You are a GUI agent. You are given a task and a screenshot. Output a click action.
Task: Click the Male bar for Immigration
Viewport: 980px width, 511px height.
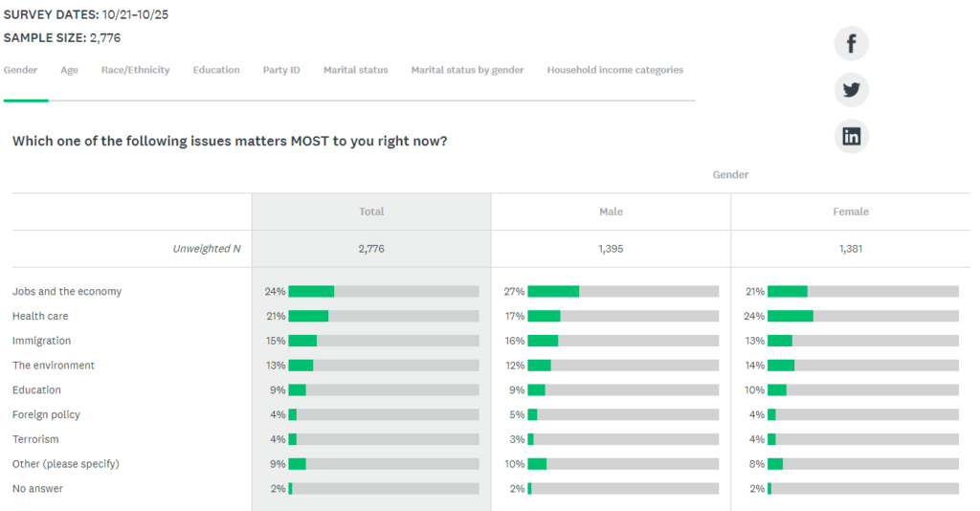(623, 341)
